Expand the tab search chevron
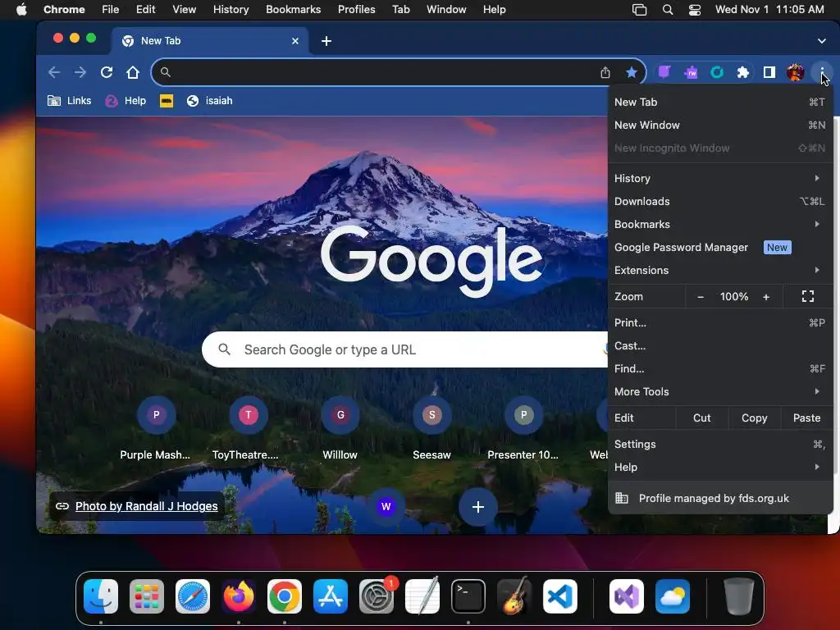Image resolution: width=840 pixels, height=630 pixels. (x=822, y=41)
